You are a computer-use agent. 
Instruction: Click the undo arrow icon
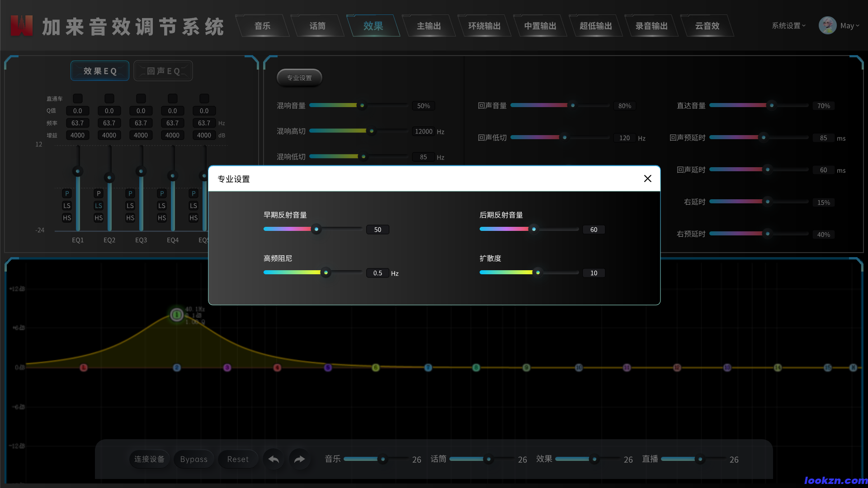coord(273,459)
